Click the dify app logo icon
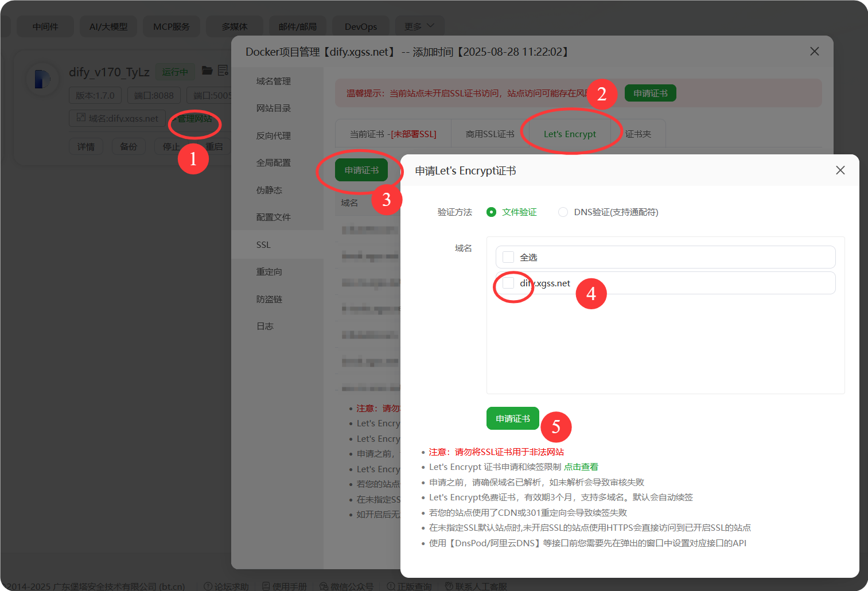Image resolution: width=868 pixels, height=591 pixels. 42,79
